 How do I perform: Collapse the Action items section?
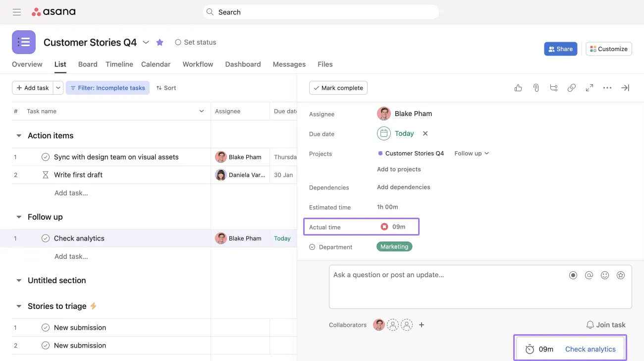click(x=19, y=135)
